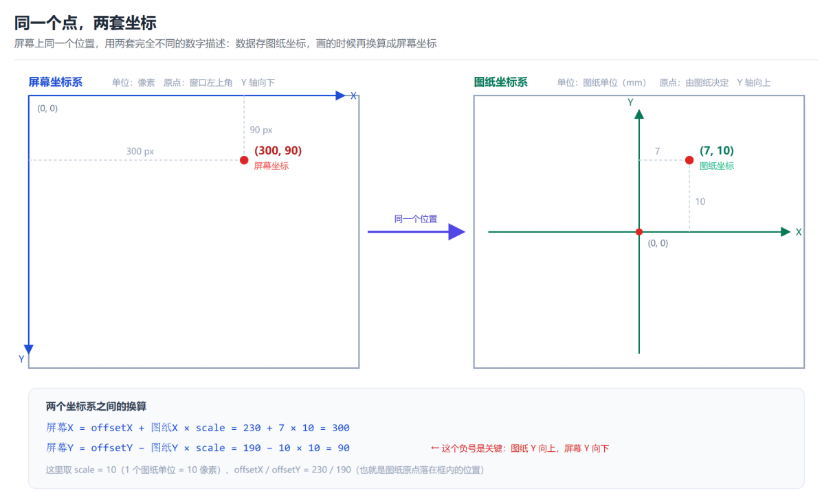Click the "屏幕Y = offsetY − …" formula line

[198, 448]
